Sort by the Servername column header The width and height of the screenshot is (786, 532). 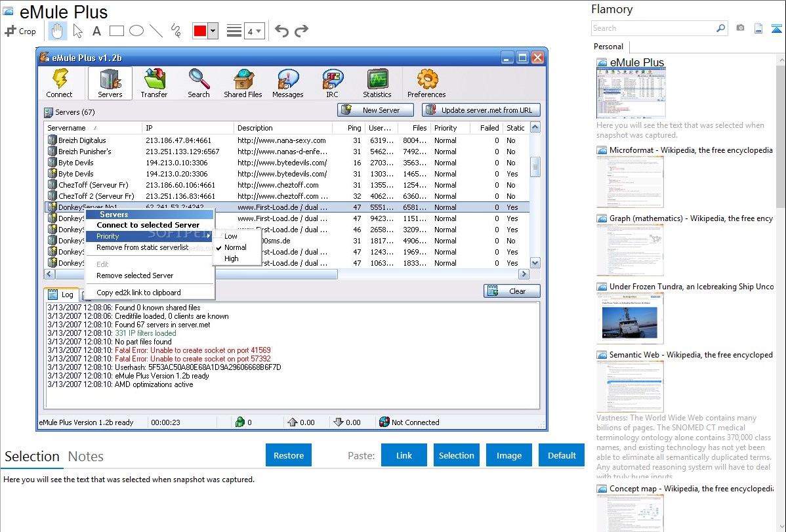93,128
